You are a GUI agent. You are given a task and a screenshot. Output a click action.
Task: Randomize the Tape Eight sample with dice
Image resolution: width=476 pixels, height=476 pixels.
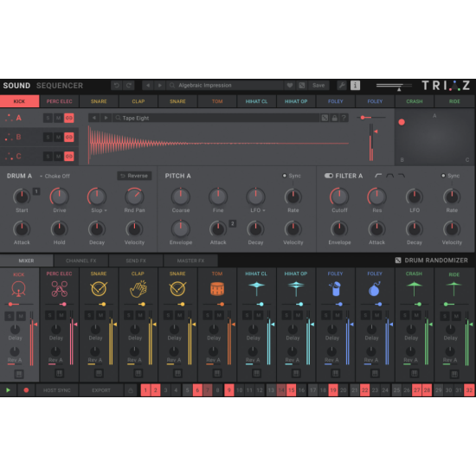[325, 118]
